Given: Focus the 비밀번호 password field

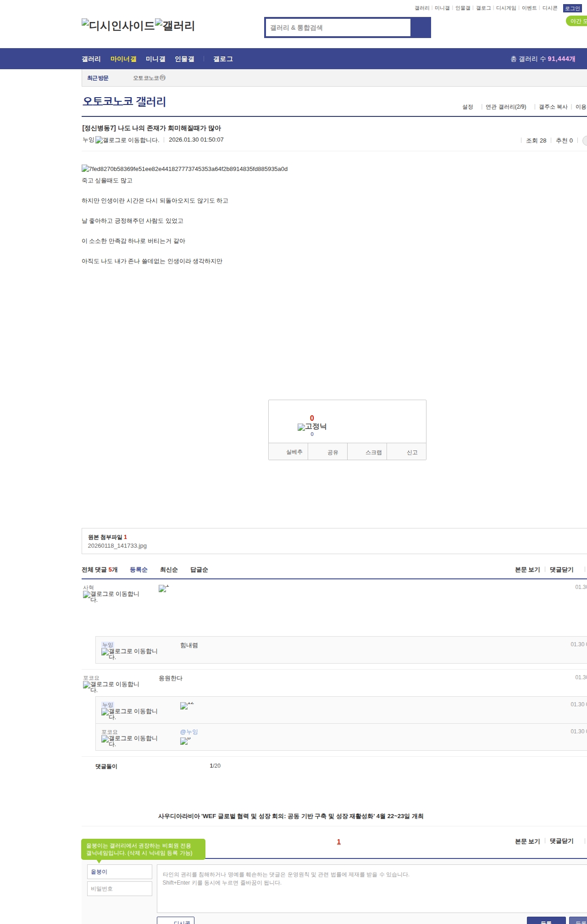Looking at the screenshot, I should tap(120, 889).
